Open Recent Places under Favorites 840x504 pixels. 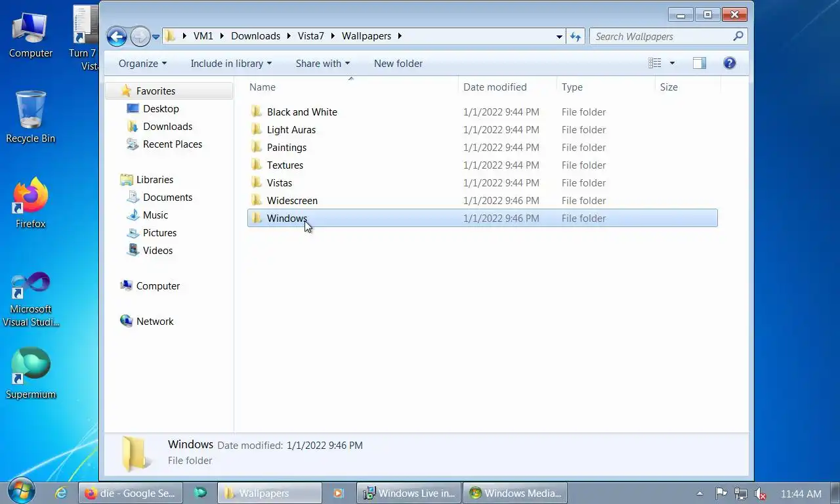click(173, 144)
